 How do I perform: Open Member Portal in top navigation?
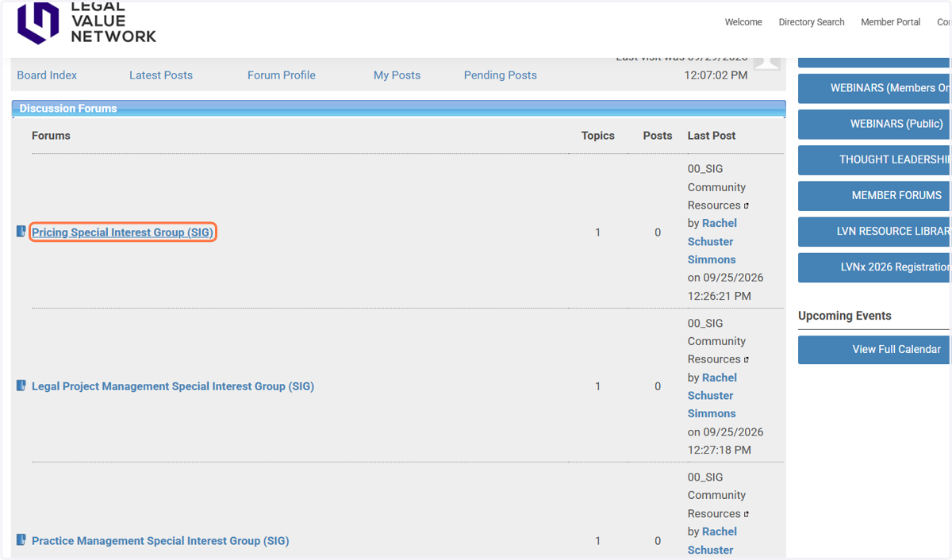[891, 22]
